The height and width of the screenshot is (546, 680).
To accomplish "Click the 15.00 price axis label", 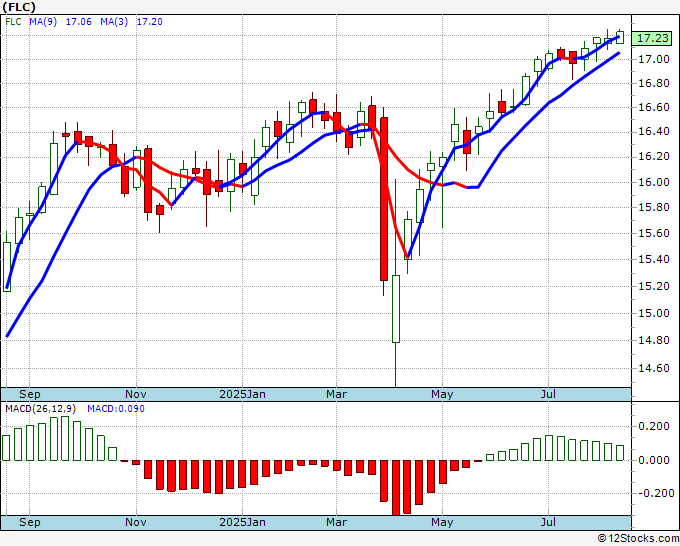I will [x=654, y=313].
